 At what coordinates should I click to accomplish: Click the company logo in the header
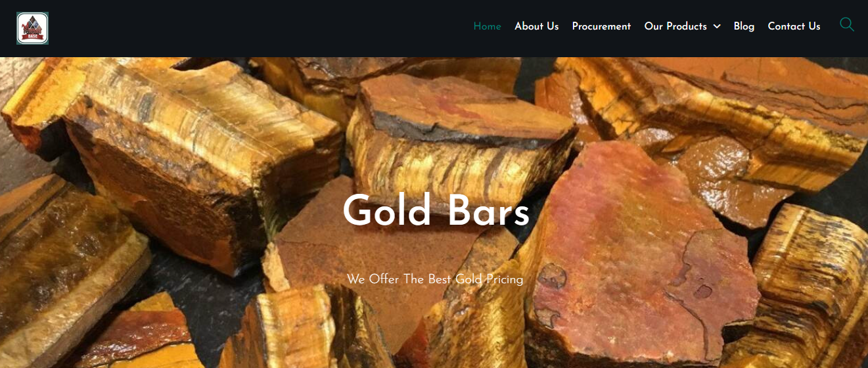33,28
